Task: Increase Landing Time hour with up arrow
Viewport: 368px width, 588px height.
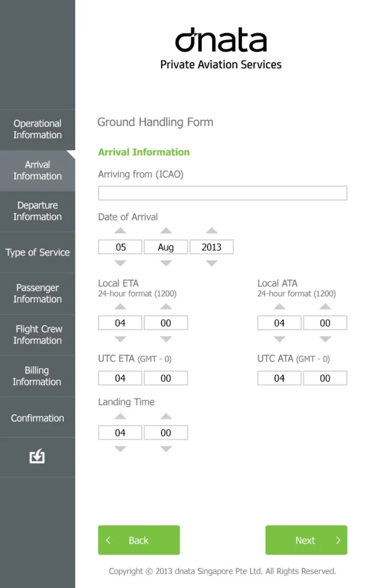Action: [x=120, y=416]
